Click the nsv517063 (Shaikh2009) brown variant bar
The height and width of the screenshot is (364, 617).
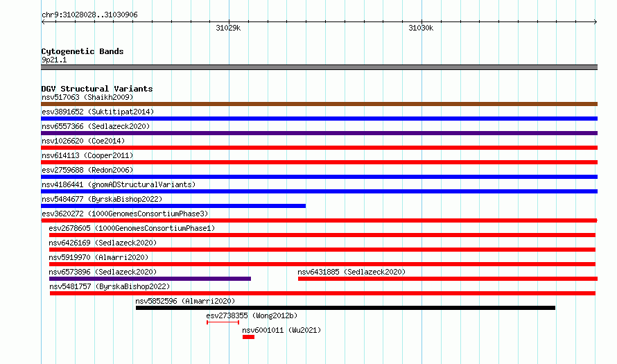click(319, 104)
